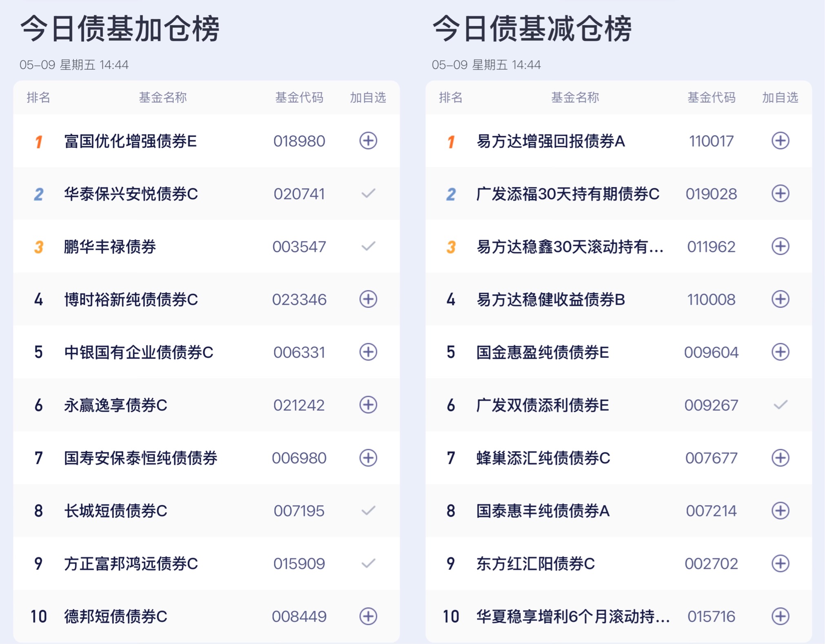The height and width of the screenshot is (644, 825).
Task: Click the 今日债基减仓榜 title
Action: point(532,29)
